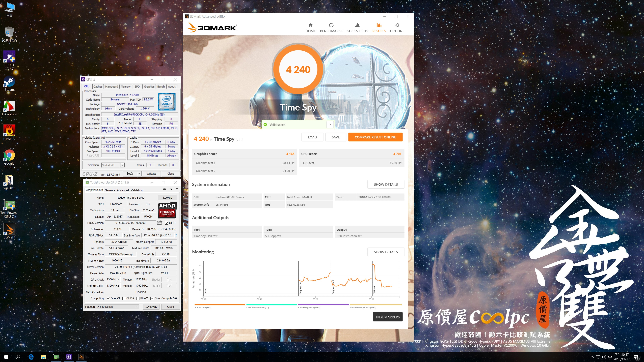This screenshot has width=644, height=362.
Task: Open the FurMark desktop shortcut
Action: click(9, 133)
